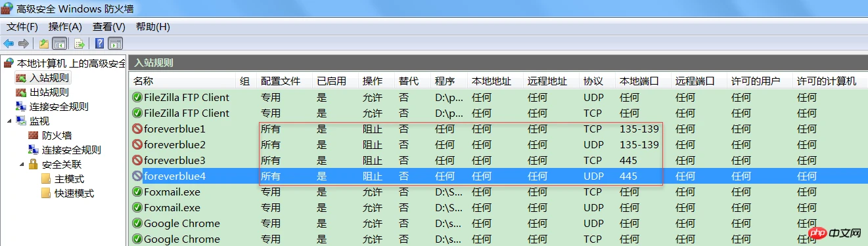Select 出站规则 in the left tree
This screenshot has height=246, width=868.
[49, 92]
